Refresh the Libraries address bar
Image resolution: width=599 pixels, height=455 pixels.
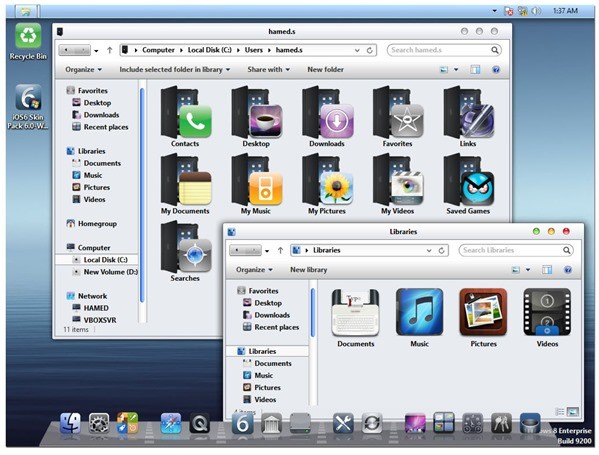point(441,250)
